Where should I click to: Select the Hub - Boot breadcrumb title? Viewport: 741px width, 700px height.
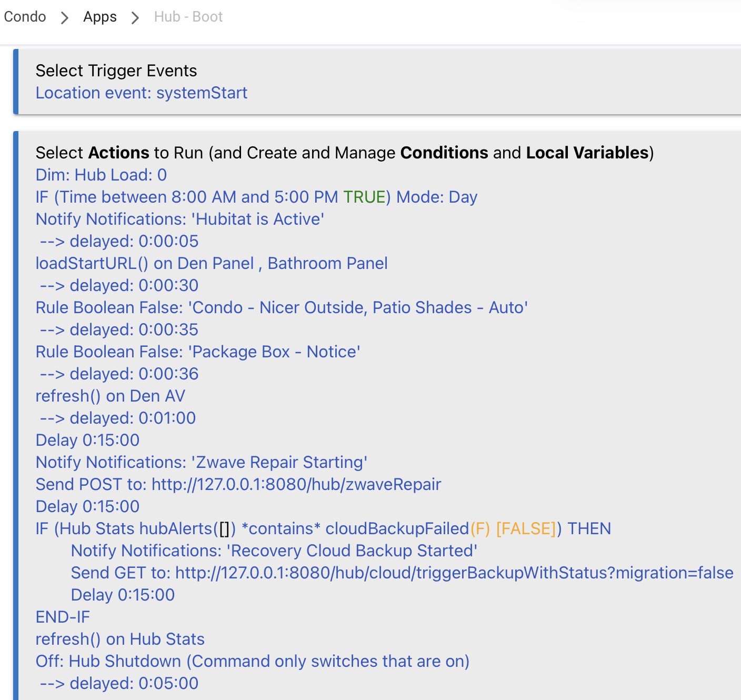[188, 17]
